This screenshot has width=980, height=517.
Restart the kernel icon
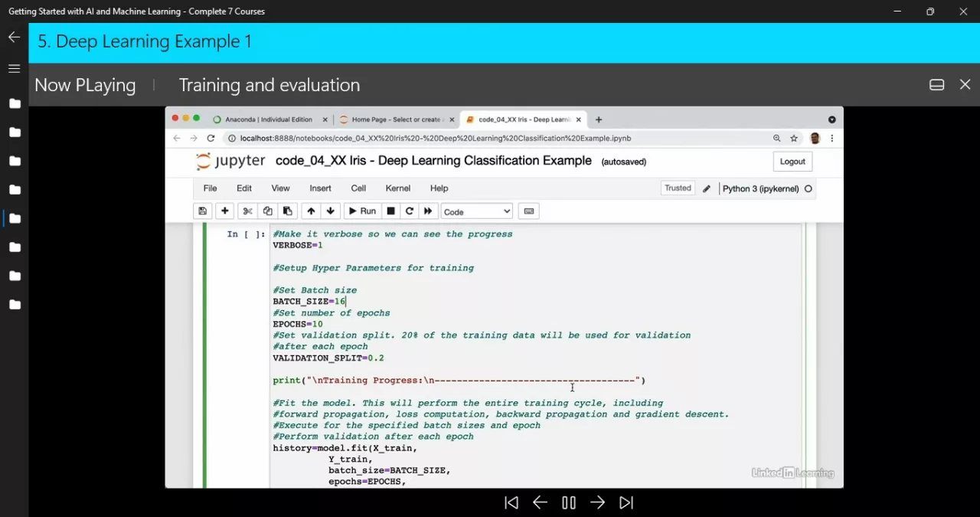tap(410, 211)
